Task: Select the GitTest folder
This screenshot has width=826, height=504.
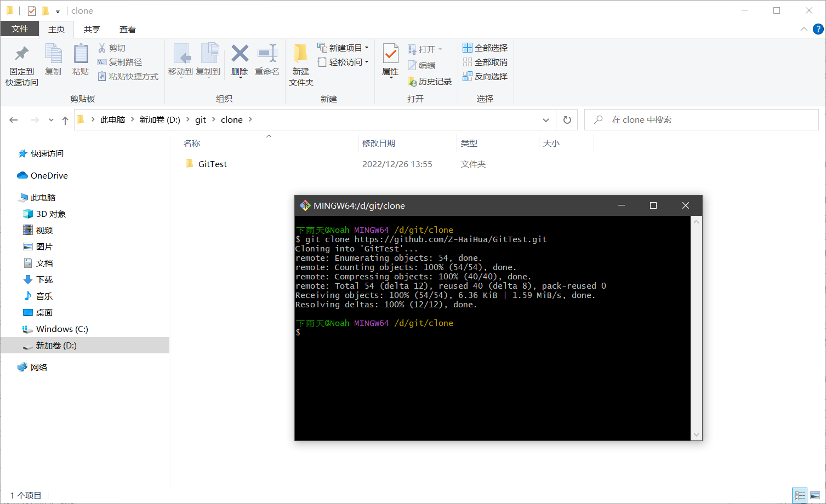Action: [x=212, y=164]
